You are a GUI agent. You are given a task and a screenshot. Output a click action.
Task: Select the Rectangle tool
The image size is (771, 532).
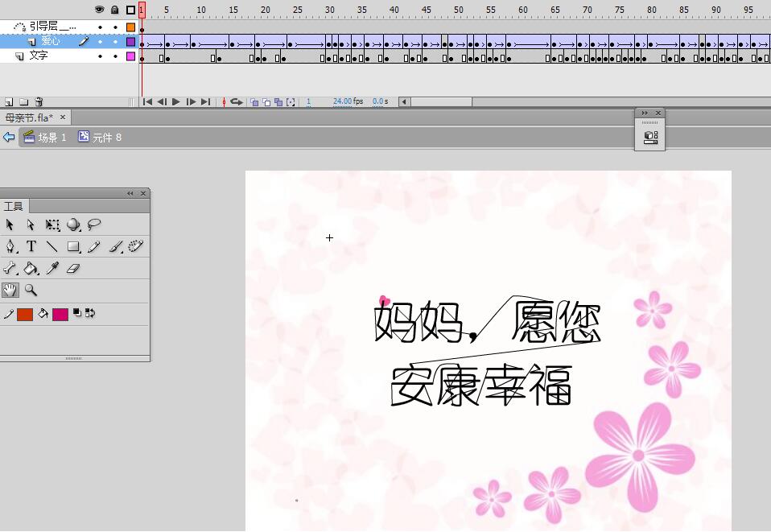(x=74, y=246)
